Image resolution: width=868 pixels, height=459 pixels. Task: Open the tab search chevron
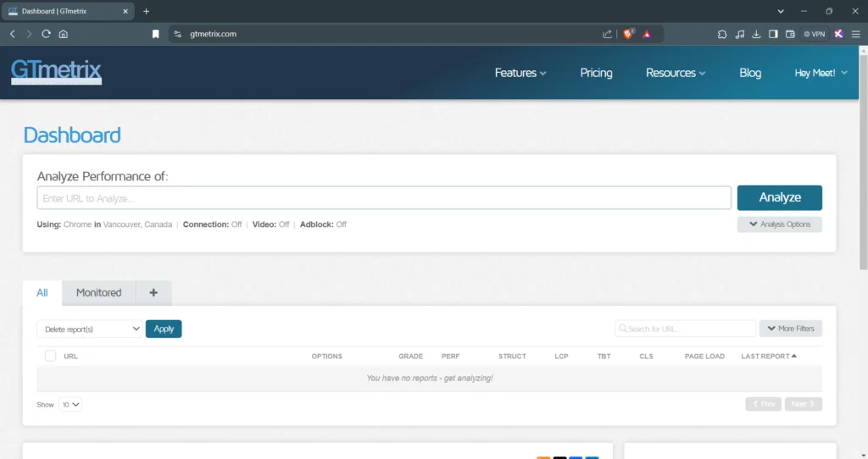[x=781, y=11]
